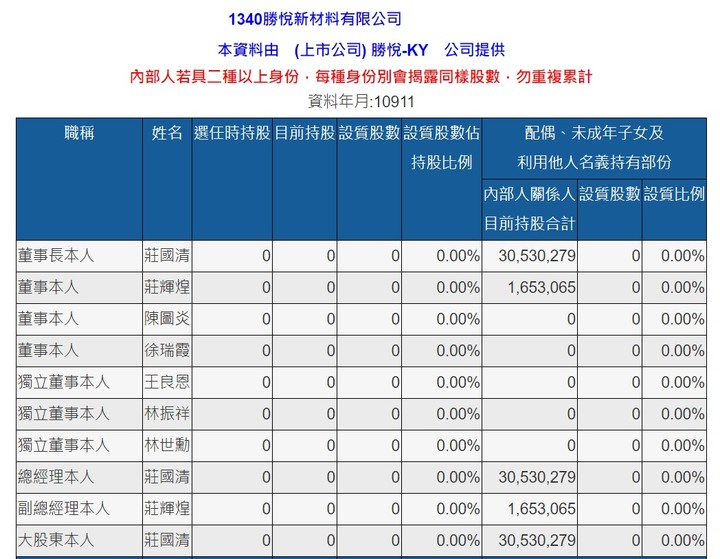Click the red notice about 內部人若具二種以上身份

coord(361,76)
